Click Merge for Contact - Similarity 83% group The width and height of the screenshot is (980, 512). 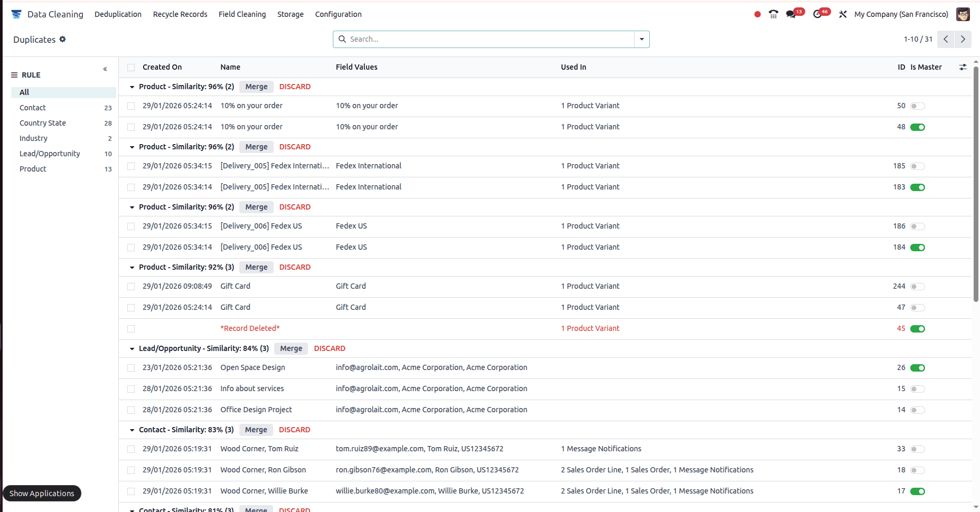[256, 430]
